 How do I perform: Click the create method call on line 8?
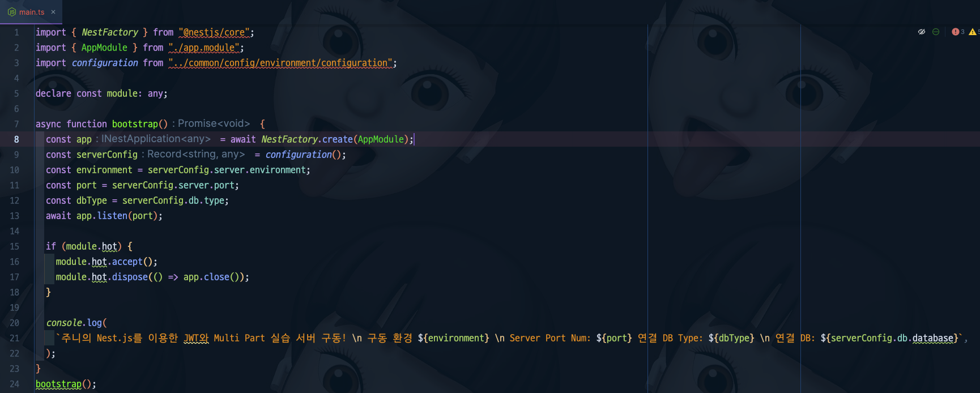337,139
